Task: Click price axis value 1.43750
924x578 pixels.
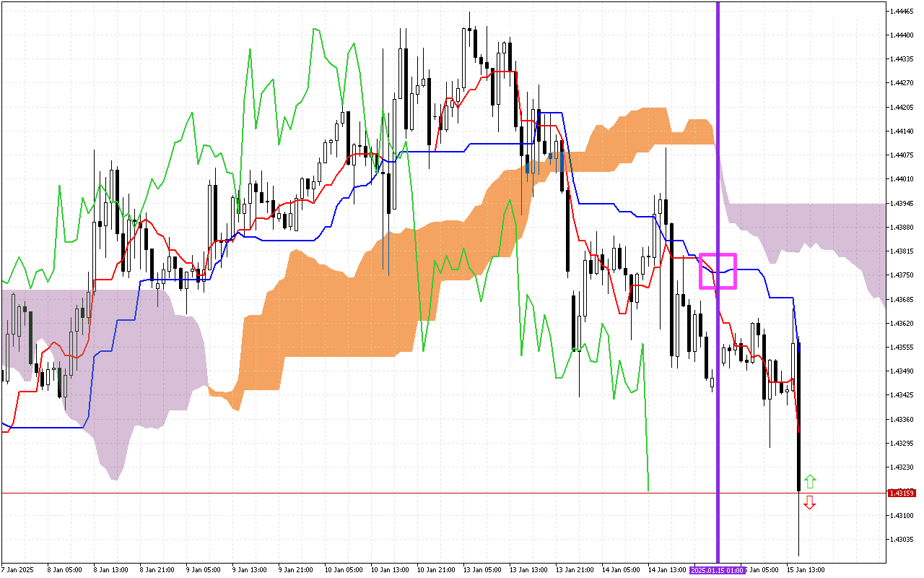Action: [901, 275]
